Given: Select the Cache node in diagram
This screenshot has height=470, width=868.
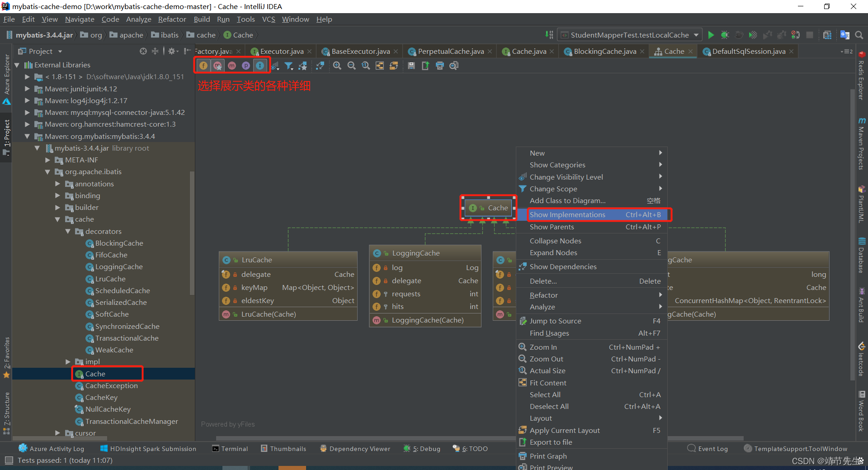Looking at the screenshot, I should coord(489,208).
